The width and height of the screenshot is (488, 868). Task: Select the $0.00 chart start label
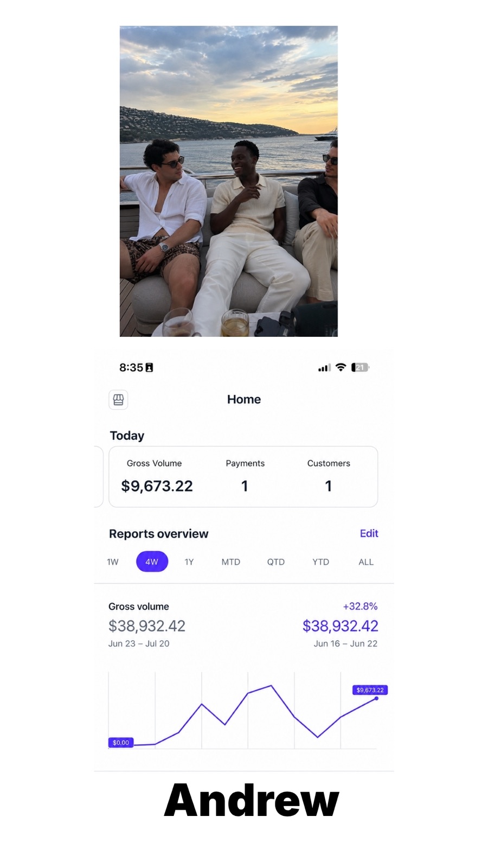pyautogui.click(x=121, y=743)
